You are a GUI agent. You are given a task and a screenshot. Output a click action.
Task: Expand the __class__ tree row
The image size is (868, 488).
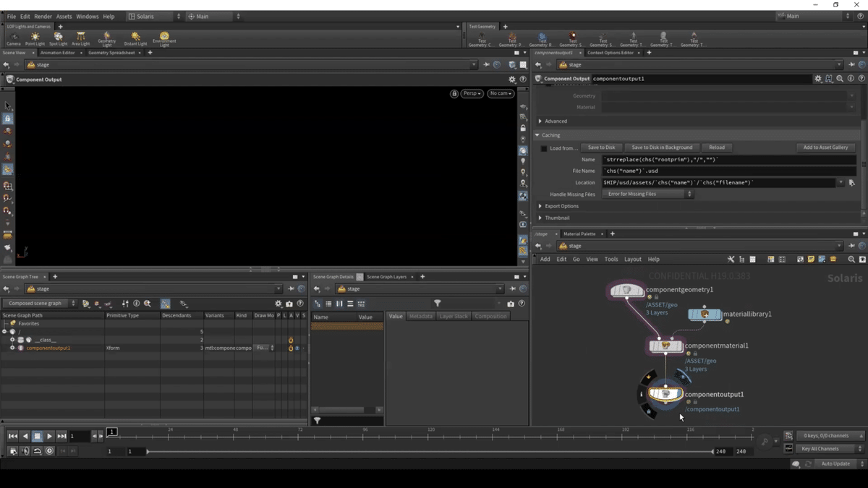pos(12,340)
